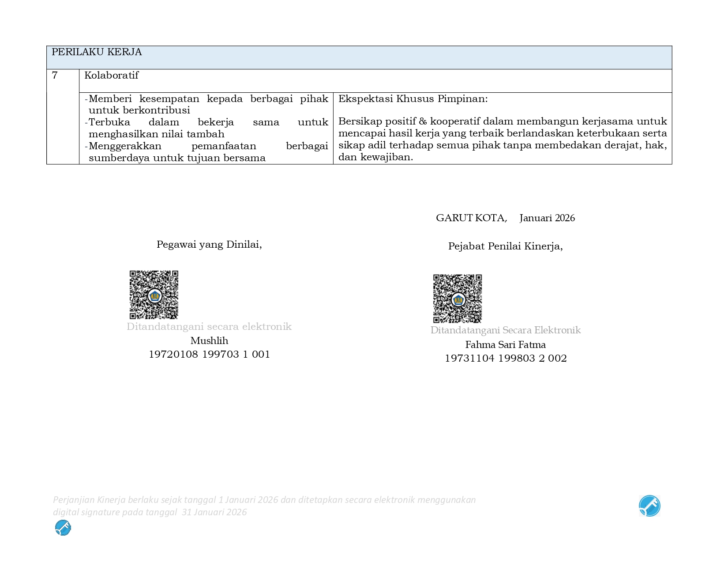Click the blue key icon at bottom right
The width and height of the screenshot is (728, 563).
pos(649,506)
